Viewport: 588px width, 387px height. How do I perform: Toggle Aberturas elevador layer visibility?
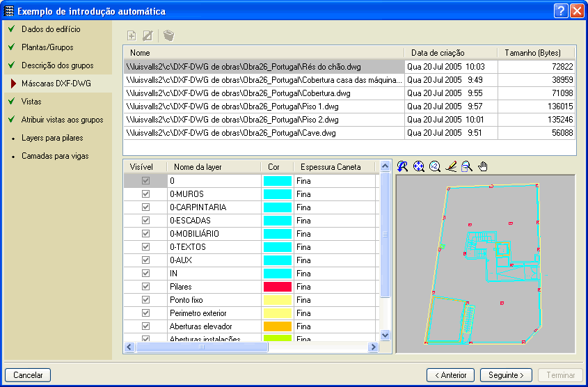[x=145, y=326]
